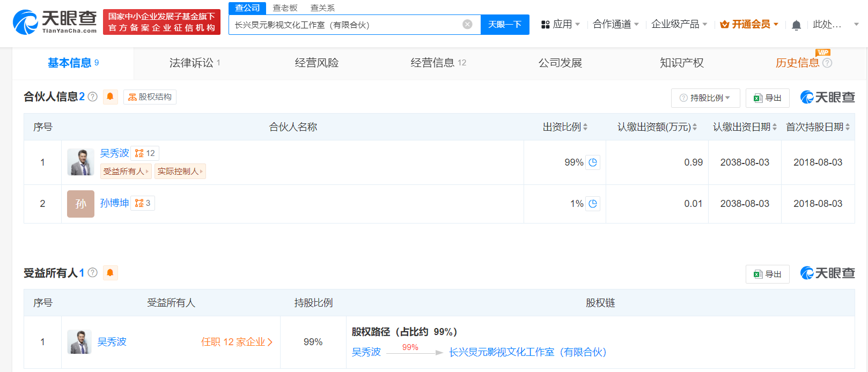
Task: Click the crown icon beside 开通会员
Action: [x=724, y=24]
